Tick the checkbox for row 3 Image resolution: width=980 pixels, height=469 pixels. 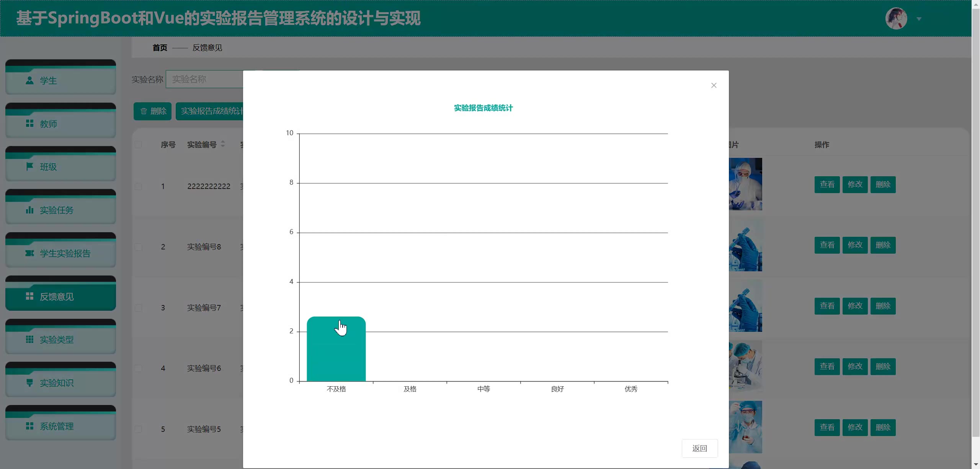tap(138, 308)
